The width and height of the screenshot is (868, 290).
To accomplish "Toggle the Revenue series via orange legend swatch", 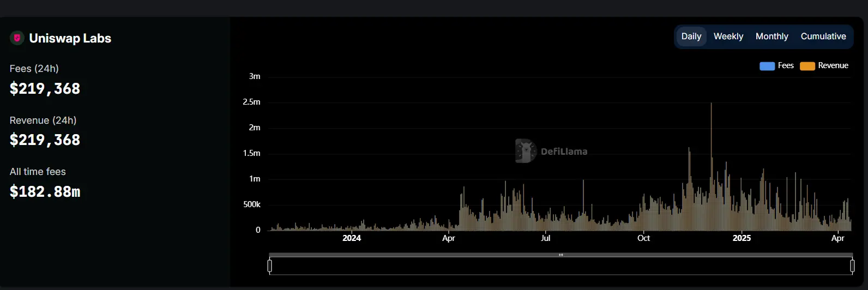I will (807, 66).
